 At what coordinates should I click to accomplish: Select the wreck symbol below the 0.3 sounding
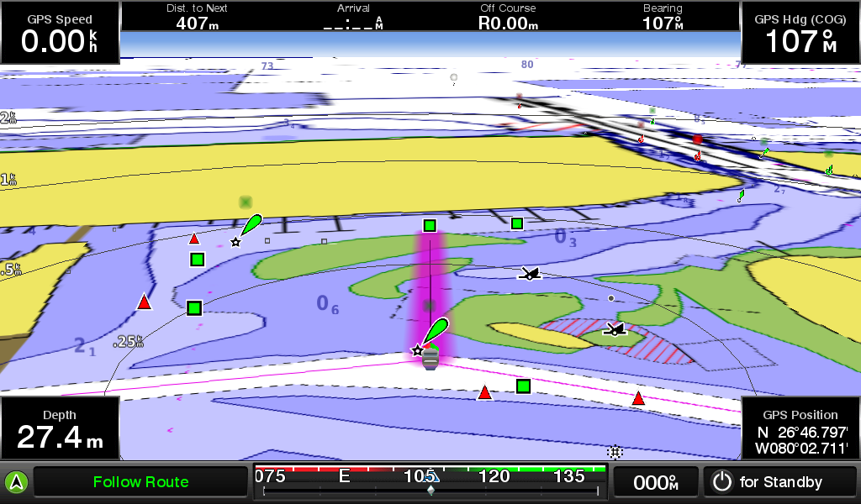pyautogui.click(x=529, y=273)
